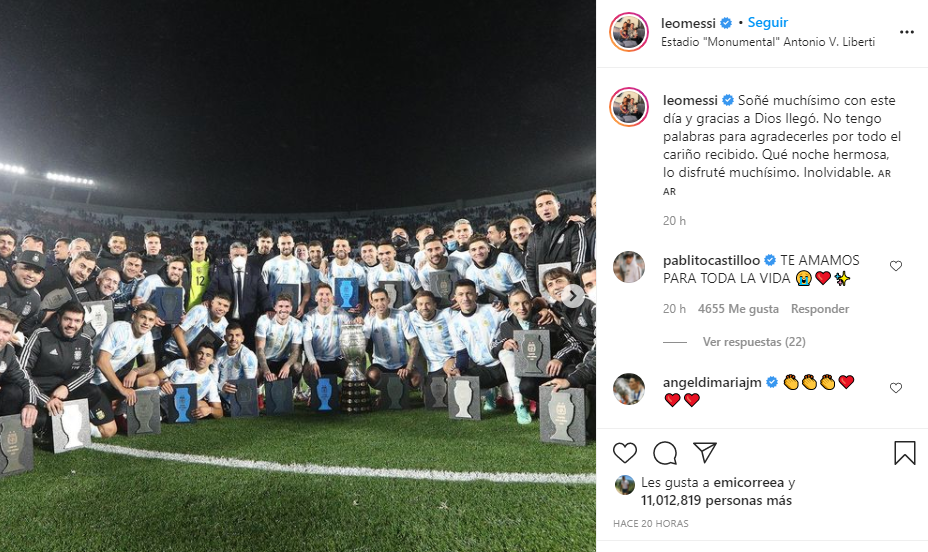
Task: Like the post with the heart icon
Action: [x=624, y=453]
